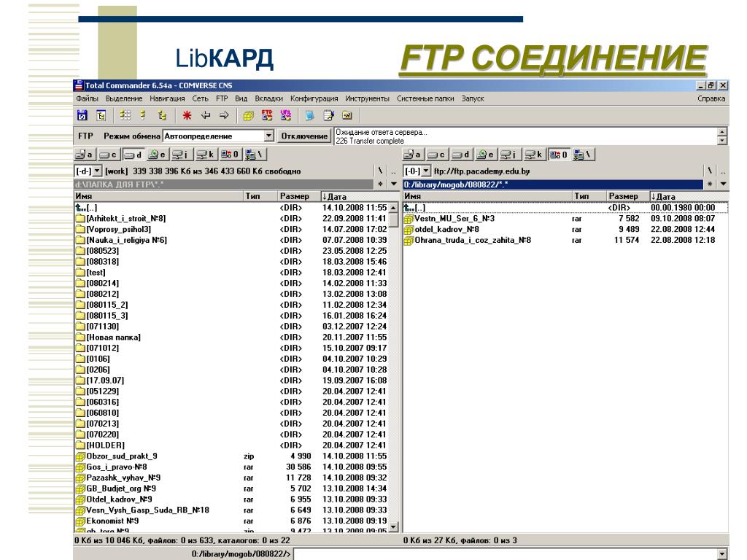The image size is (747, 560).
Task: Open right panel favorites asterisk button
Action: point(709,184)
